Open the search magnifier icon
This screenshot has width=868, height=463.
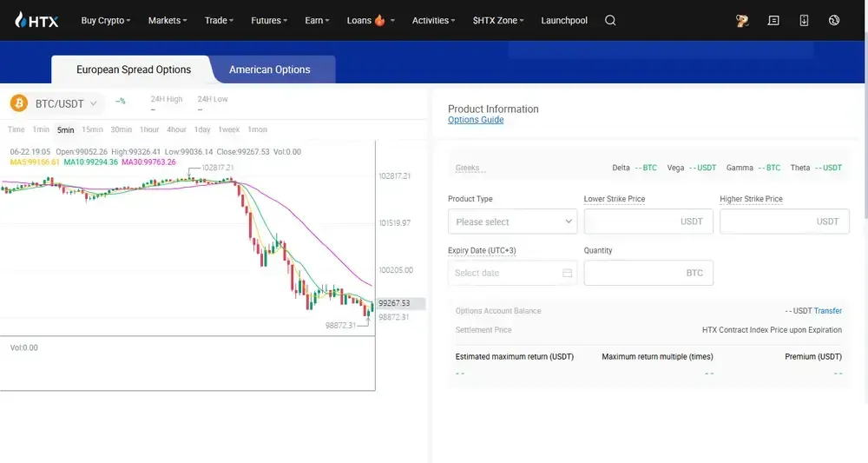(x=610, y=21)
